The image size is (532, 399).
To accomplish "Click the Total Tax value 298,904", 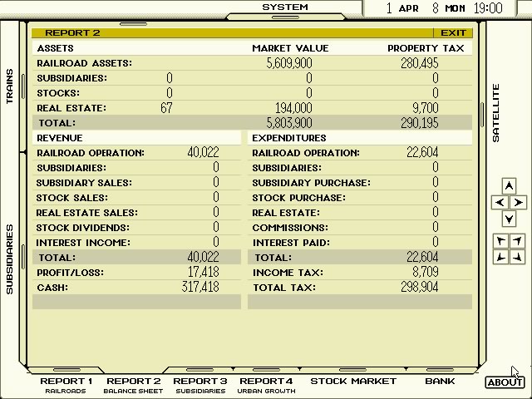I will click(x=419, y=287).
